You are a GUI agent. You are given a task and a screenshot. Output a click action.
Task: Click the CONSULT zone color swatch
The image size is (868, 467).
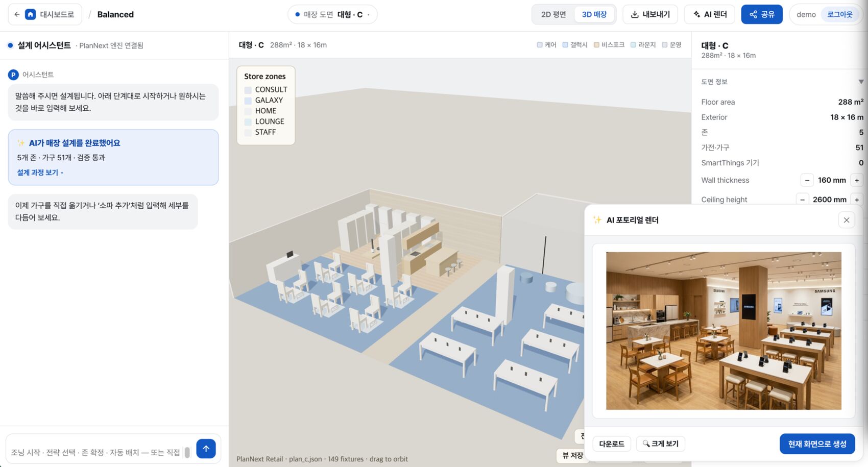248,90
